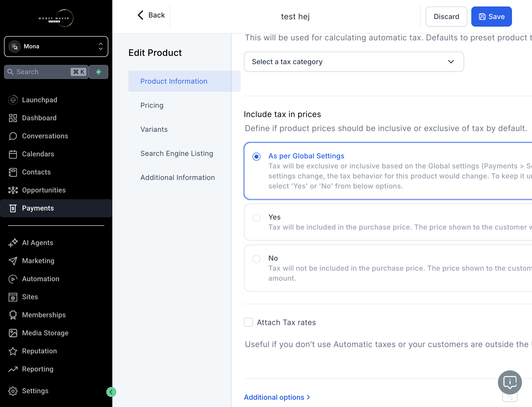Click the Launchpad rocket icon
Screen dimensions: 532x407
coord(13,100)
